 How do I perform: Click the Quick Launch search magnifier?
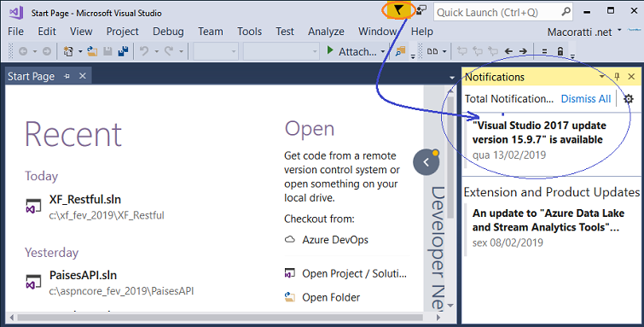tap(566, 12)
